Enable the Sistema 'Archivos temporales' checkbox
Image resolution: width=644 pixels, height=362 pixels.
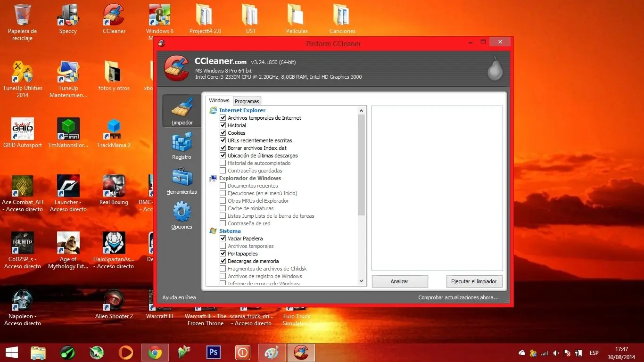[223, 246]
